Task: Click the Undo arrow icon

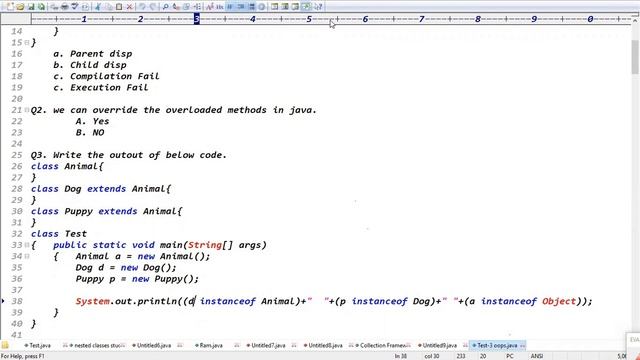Action: [x=142, y=7]
